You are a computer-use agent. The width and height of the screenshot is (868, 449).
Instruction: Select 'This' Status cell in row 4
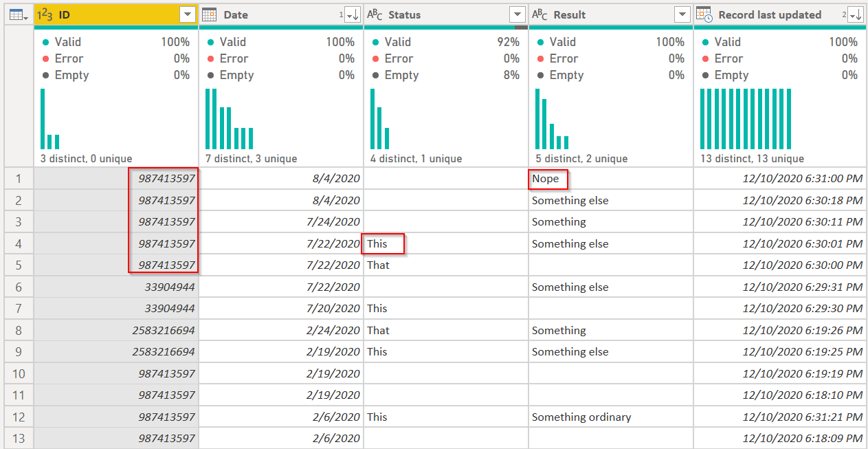(x=446, y=244)
